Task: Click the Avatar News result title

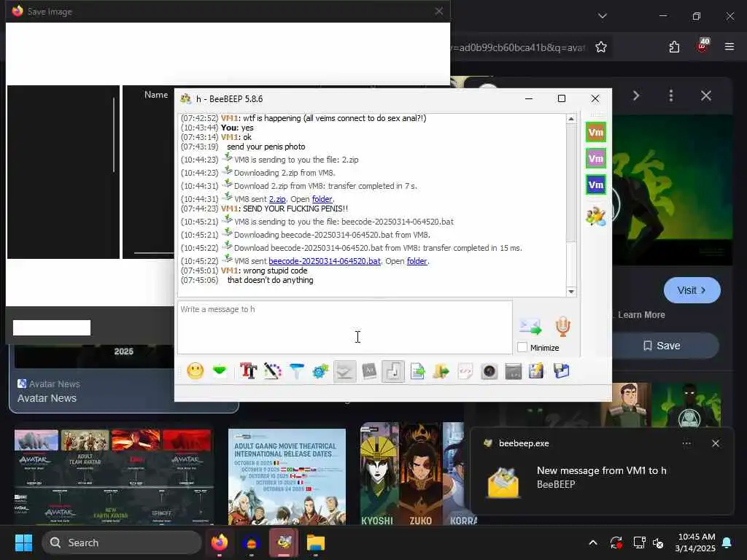Action: pos(47,398)
